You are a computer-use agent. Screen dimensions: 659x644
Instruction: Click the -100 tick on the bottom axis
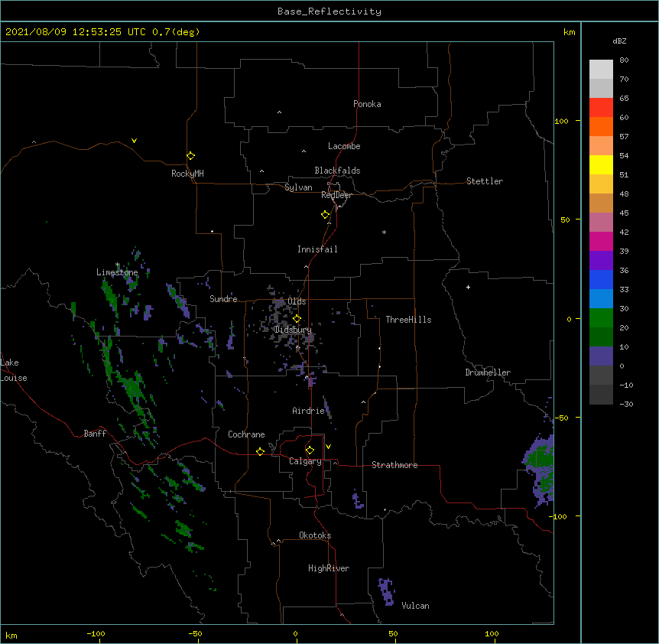point(96,633)
